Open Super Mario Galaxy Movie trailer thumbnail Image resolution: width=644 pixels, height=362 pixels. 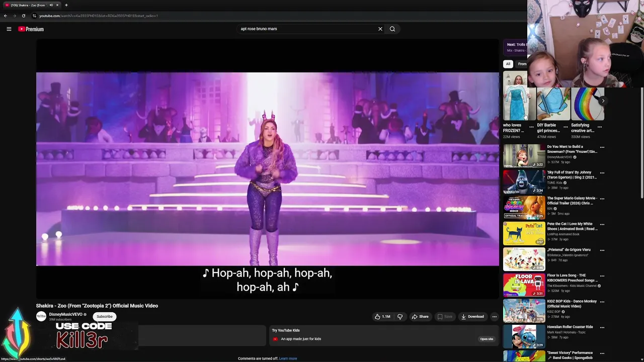click(524, 207)
